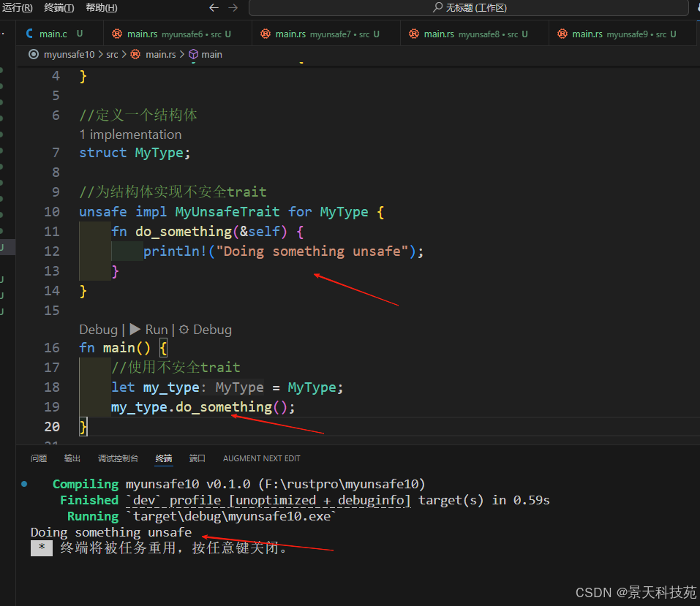Click the kill terminal hint icon near 终端将被任务重用
The height and width of the screenshot is (606, 700).
tap(41, 547)
